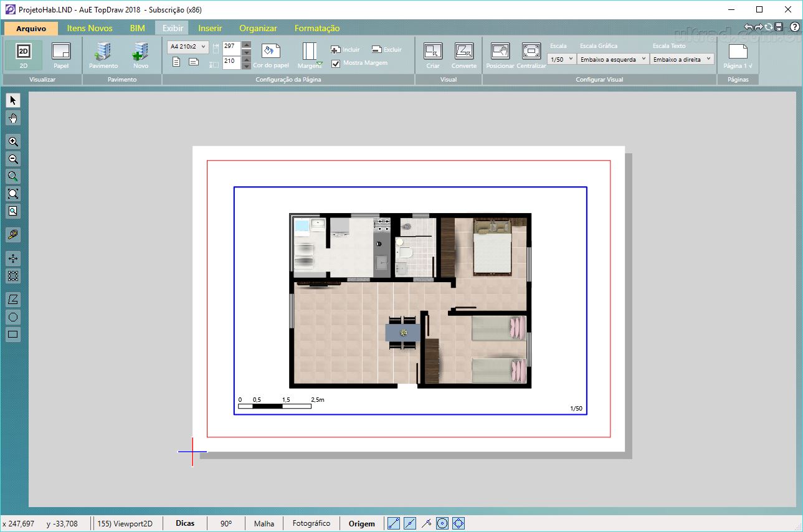
Task: Select the dotted selection frame tool
Action: (13, 276)
